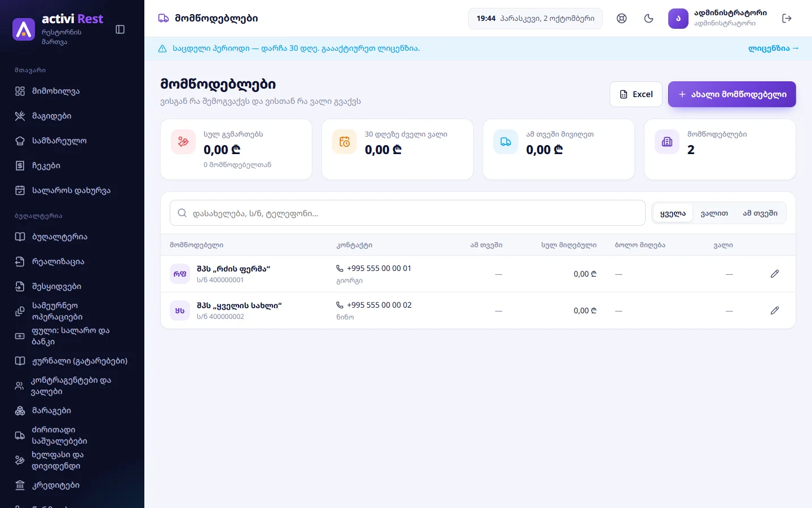
Task: Click the phone icon for +995 555 00 00 02
Action: [340, 305]
